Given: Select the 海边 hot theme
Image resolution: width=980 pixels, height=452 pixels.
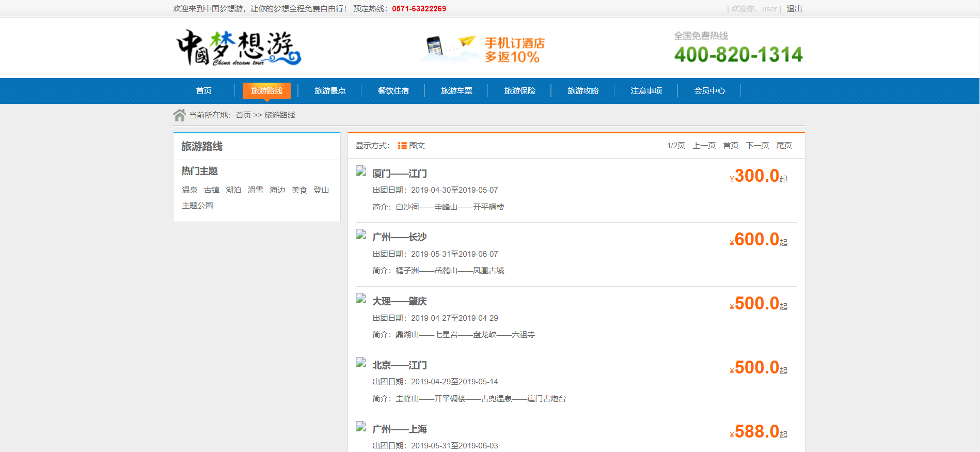Looking at the screenshot, I should pyautogui.click(x=277, y=190).
